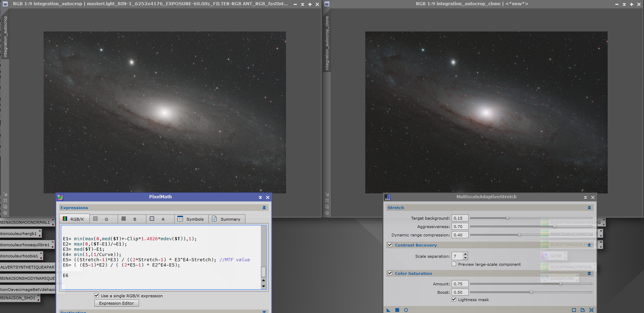Click the arrow icon at bottom-left of integration_autocrop_clone
The image size is (644, 313).
click(327, 194)
